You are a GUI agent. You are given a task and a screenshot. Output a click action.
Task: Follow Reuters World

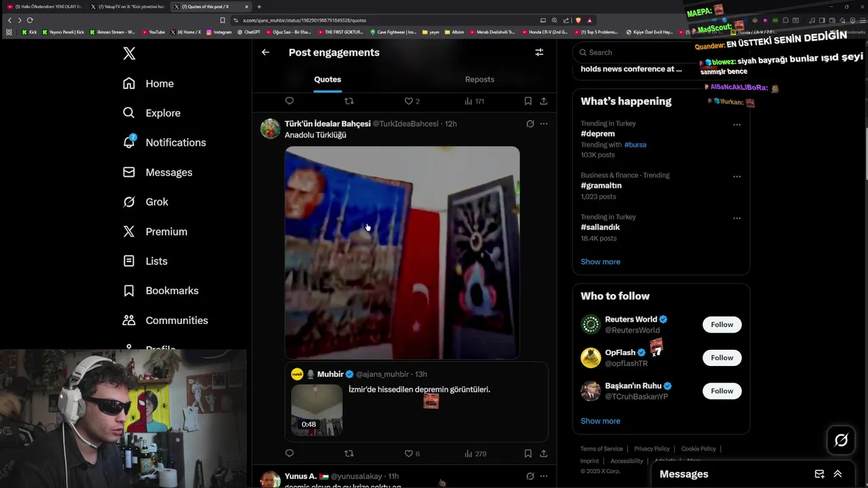click(722, 325)
